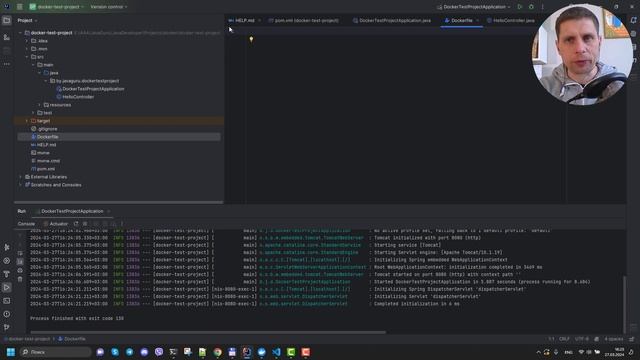Open Windows Start menu

[11, 352]
